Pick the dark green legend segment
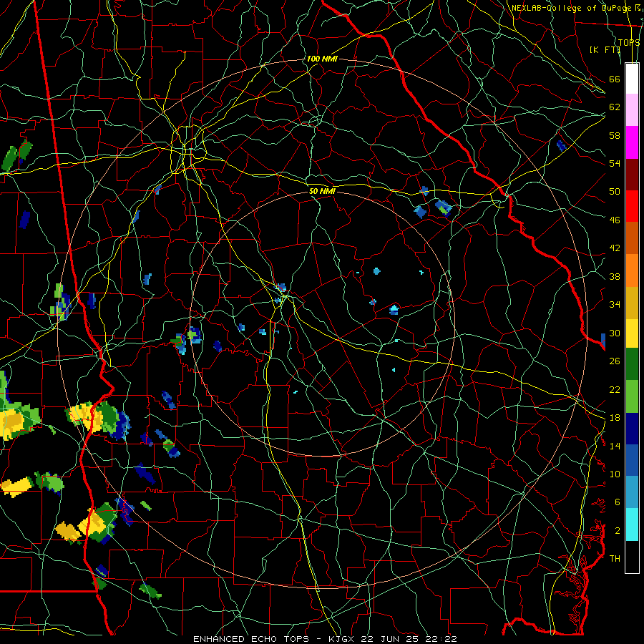Viewport: 644px width, 644px height. tap(632, 364)
